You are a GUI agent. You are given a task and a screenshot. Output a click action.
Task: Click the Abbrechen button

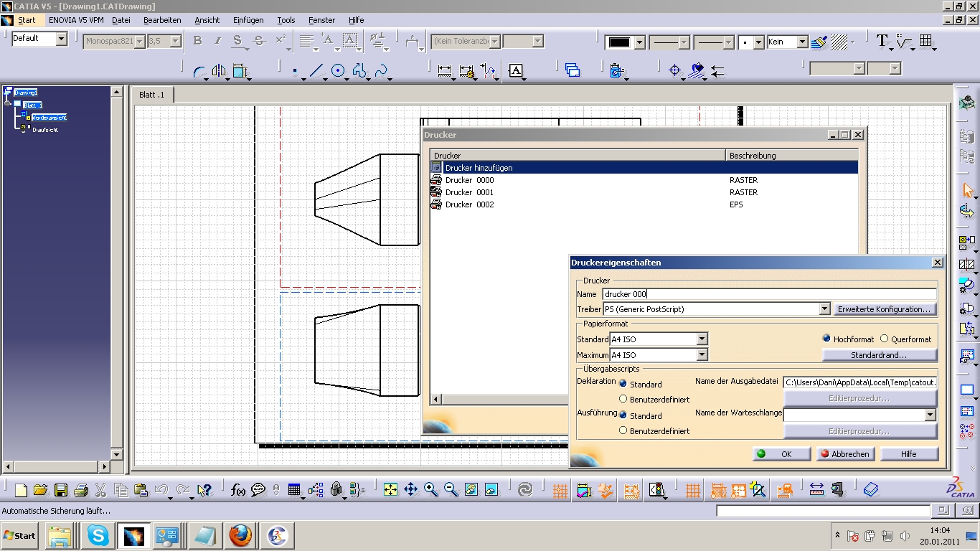tap(846, 454)
